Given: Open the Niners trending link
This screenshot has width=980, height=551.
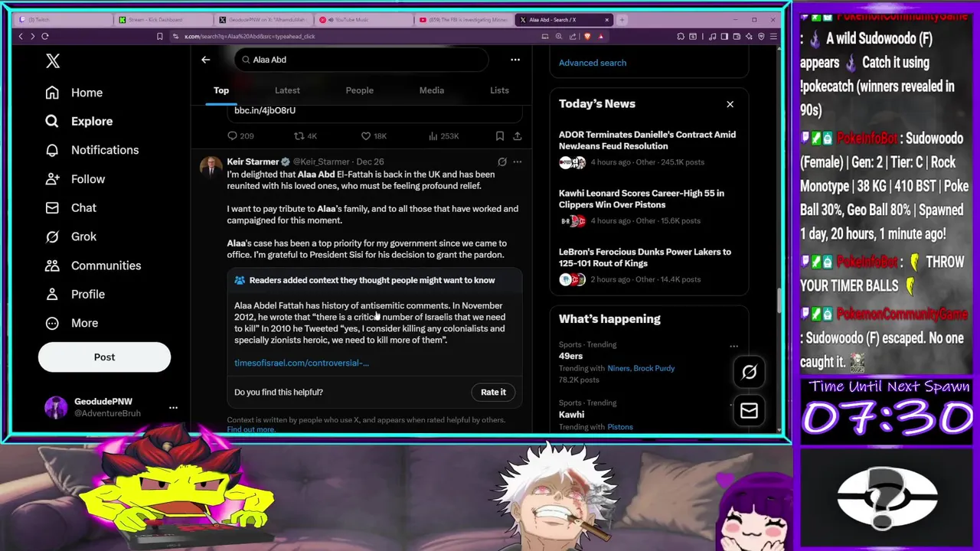Looking at the screenshot, I should 618,368.
